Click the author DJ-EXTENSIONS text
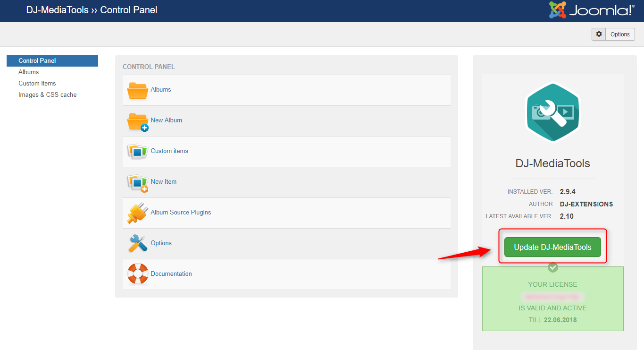The width and height of the screenshot is (644, 359). pos(586,204)
